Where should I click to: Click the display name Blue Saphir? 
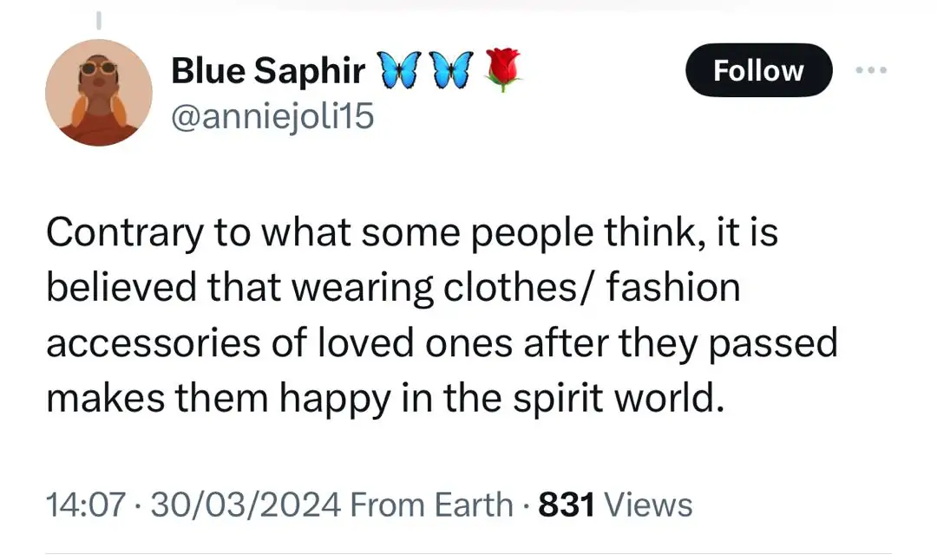pos(268,71)
